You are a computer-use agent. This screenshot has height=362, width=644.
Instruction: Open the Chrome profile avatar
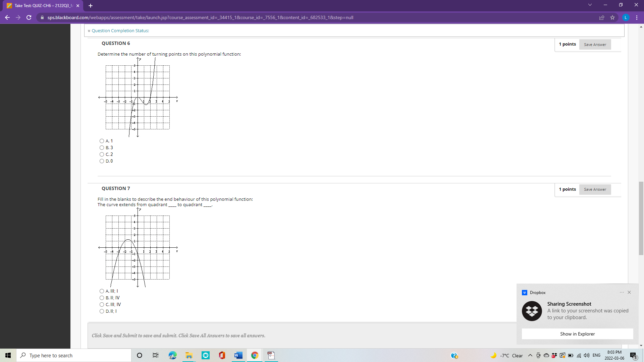click(626, 17)
